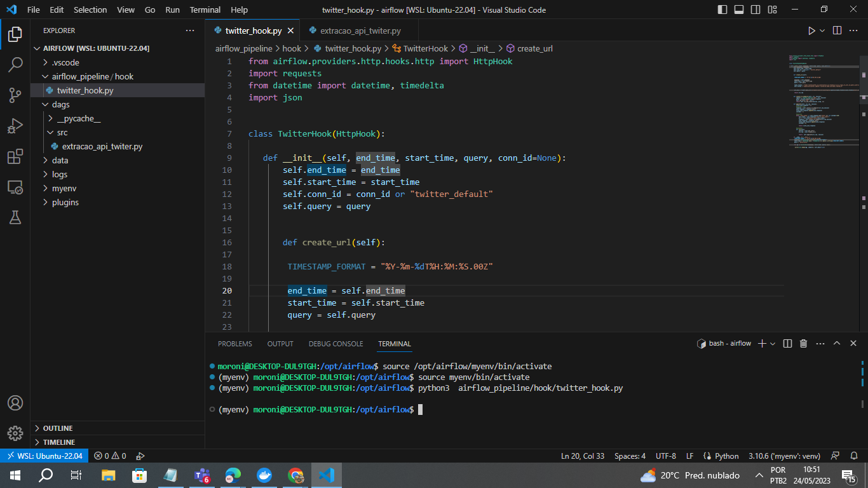This screenshot has width=868, height=488.
Task: Toggle secondary side bar layout icon
Action: 756,10
